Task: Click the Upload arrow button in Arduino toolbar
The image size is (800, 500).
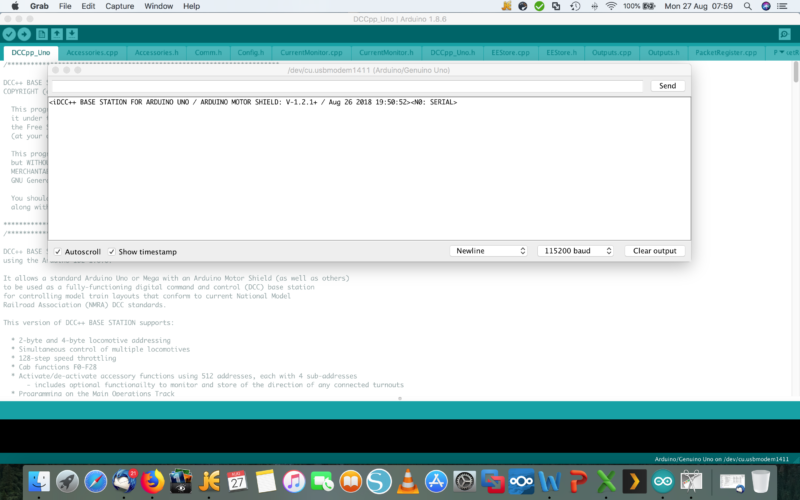Action: (24, 34)
